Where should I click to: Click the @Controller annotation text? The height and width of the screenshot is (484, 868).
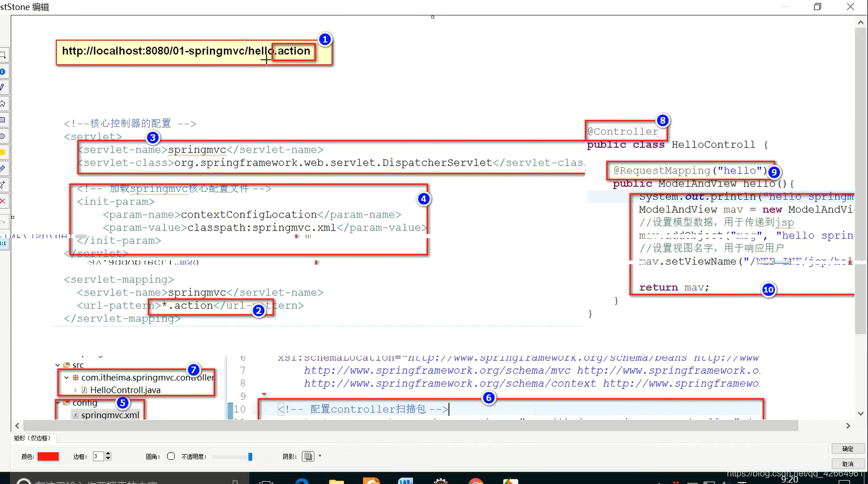pyautogui.click(x=623, y=131)
